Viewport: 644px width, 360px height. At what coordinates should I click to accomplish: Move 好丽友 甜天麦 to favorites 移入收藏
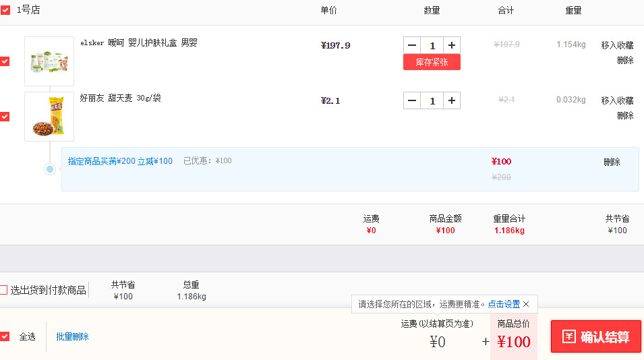pos(617,100)
